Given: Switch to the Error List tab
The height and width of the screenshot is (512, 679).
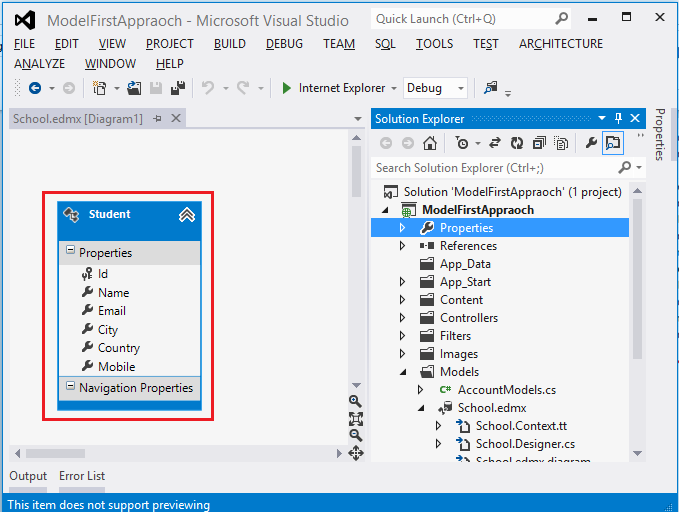Looking at the screenshot, I should click(82, 476).
